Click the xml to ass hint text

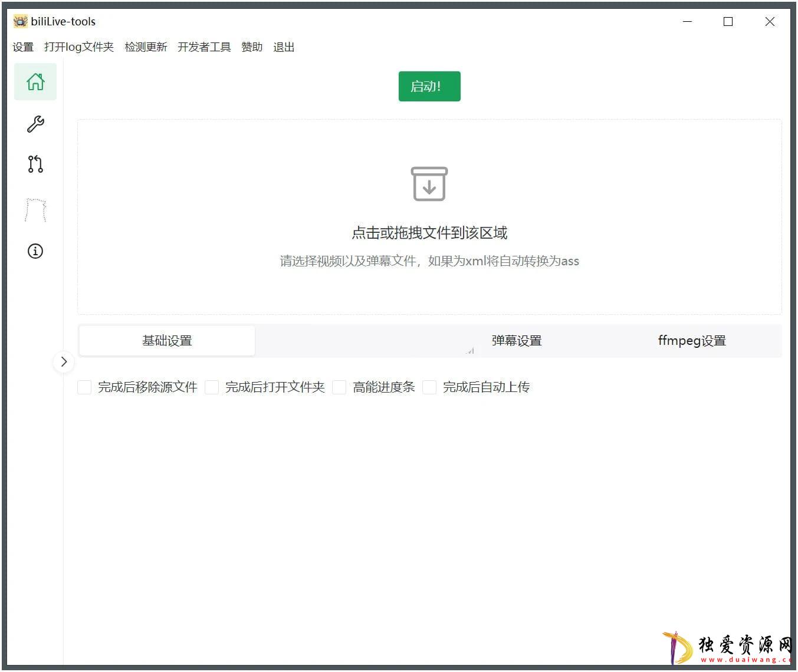coord(429,261)
